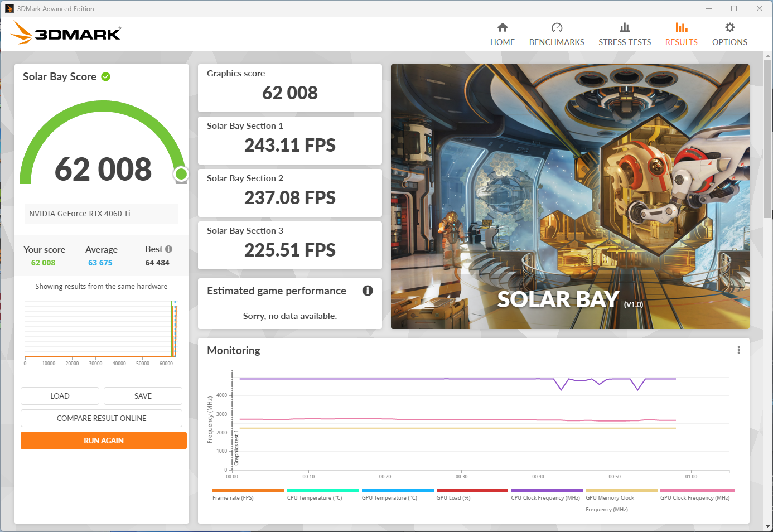The height and width of the screenshot is (532, 773).
Task: Click the Results bar chart icon
Action: click(681, 27)
